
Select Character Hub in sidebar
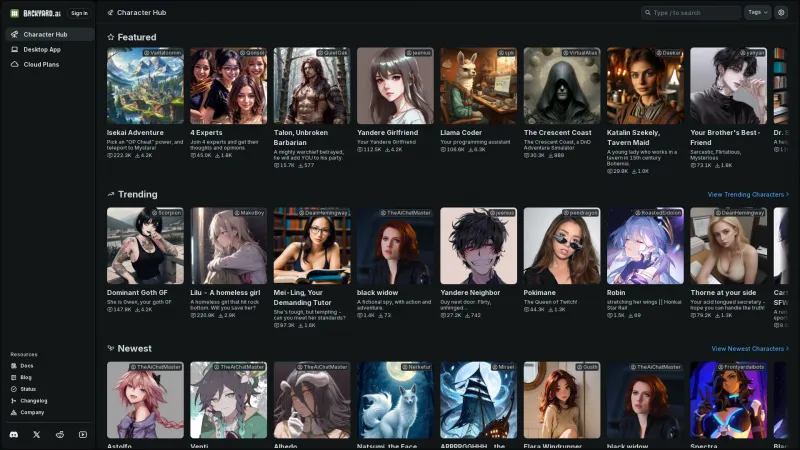[50, 34]
